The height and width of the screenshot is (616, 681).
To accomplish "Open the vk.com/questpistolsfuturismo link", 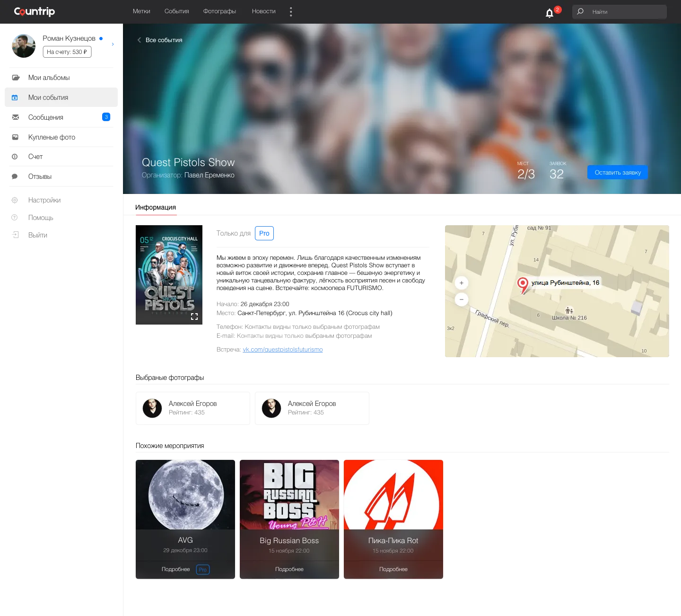I will tap(283, 350).
